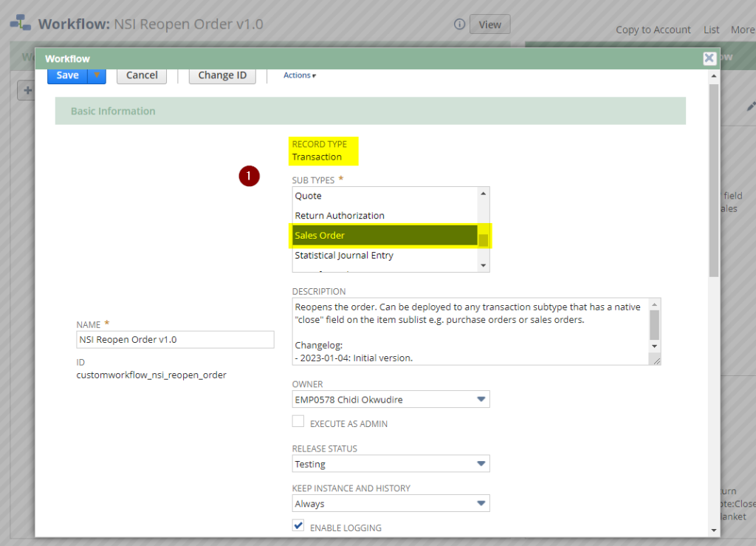
Task: Click Description scroll up arrow
Action: coord(654,304)
